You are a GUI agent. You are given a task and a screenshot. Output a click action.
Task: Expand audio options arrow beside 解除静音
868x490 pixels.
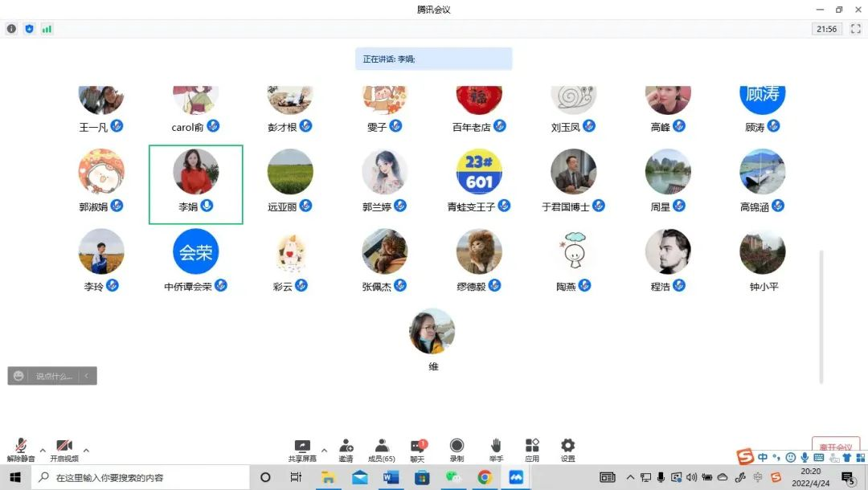tap(43, 450)
